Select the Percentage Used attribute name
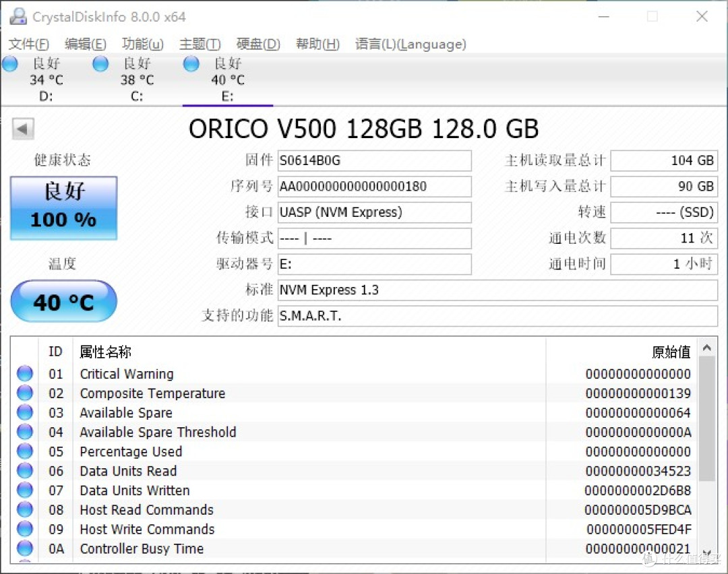The height and width of the screenshot is (574, 728). pos(131,451)
